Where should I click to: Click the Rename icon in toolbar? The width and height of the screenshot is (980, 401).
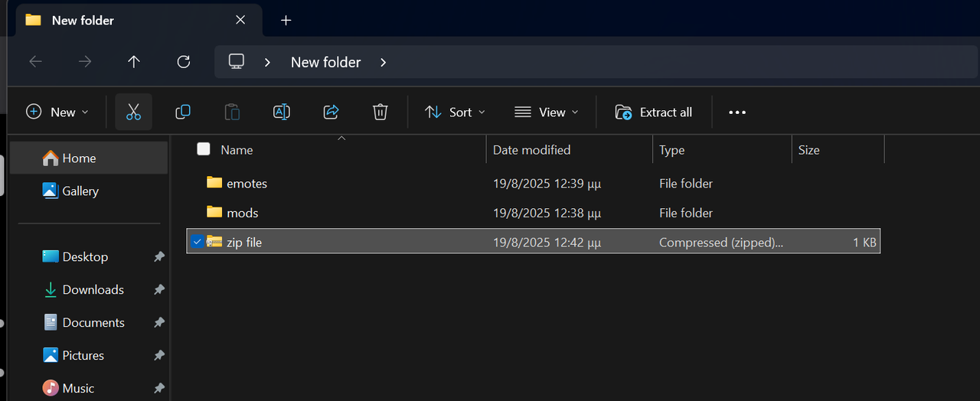(281, 112)
